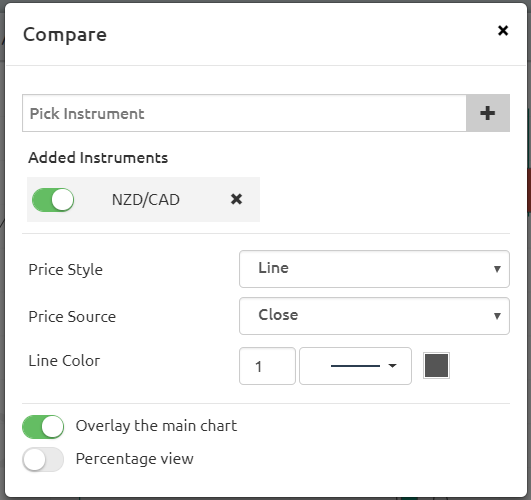This screenshot has width=531, height=500.
Task: Enable the Percentage view toggle
Action: pyautogui.click(x=43, y=459)
